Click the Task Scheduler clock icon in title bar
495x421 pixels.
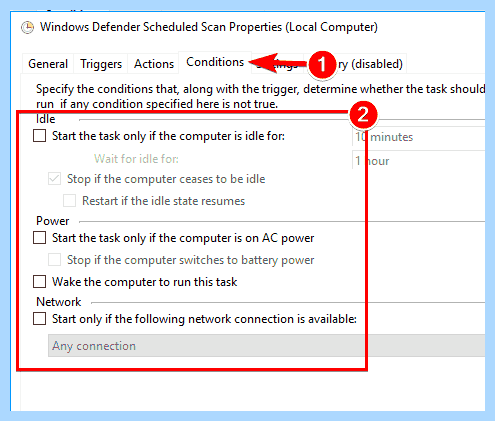(27, 27)
